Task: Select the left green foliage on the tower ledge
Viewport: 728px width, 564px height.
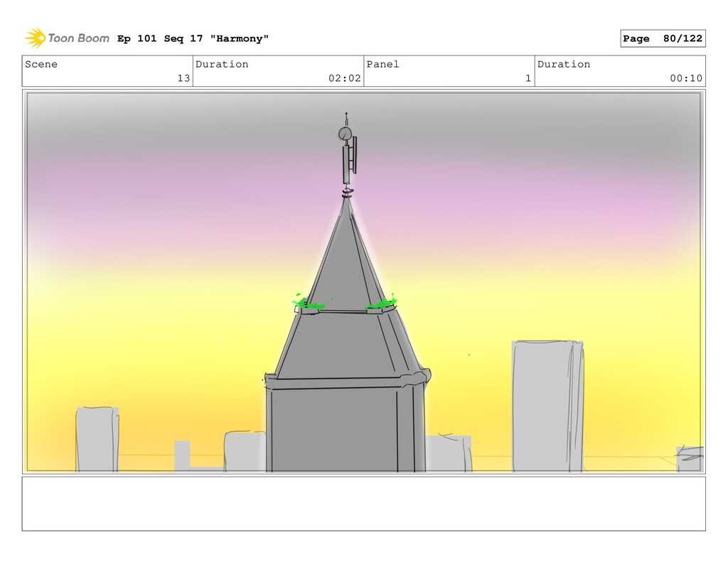Action: (x=307, y=304)
